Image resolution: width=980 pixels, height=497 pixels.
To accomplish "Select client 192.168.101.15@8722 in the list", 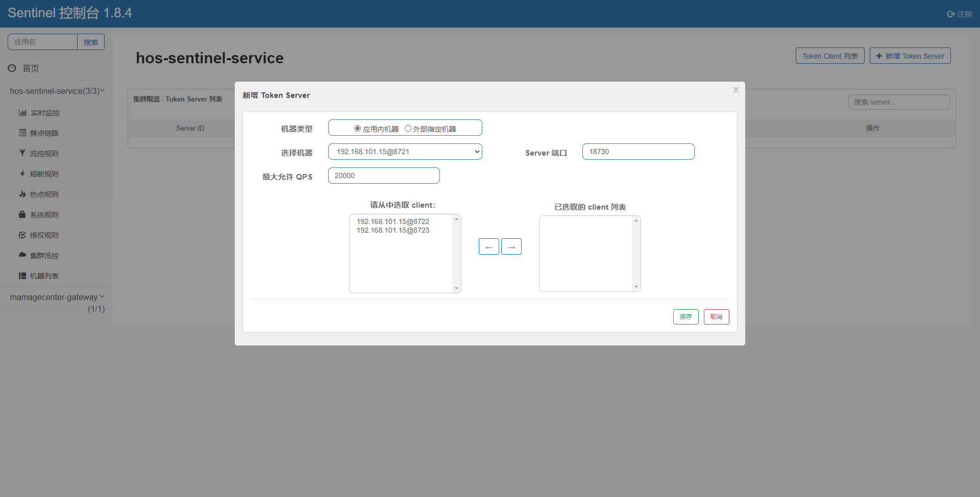I will coord(393,221).
